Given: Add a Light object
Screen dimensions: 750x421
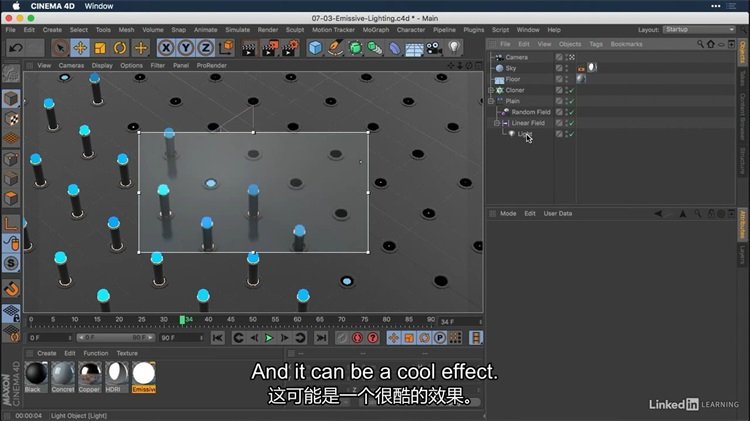Looking at the screenshot, I should (x=454, y=48).
